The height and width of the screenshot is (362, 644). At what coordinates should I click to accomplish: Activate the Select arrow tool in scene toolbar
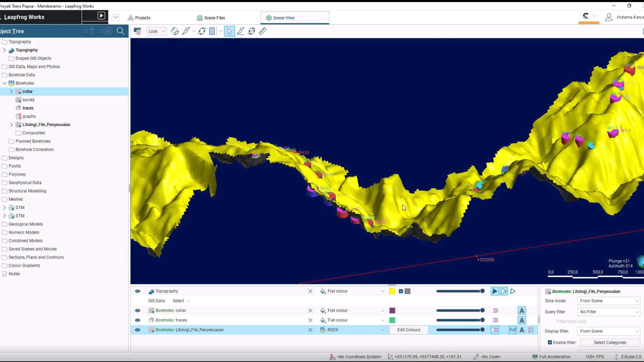coord(229,31)
